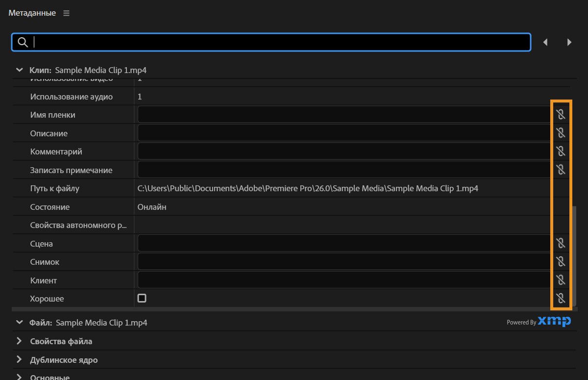Toggle link icon for Сцена row
Image resolution: width=588 pixels, height=380 pixels.
(x=561, y=243)
